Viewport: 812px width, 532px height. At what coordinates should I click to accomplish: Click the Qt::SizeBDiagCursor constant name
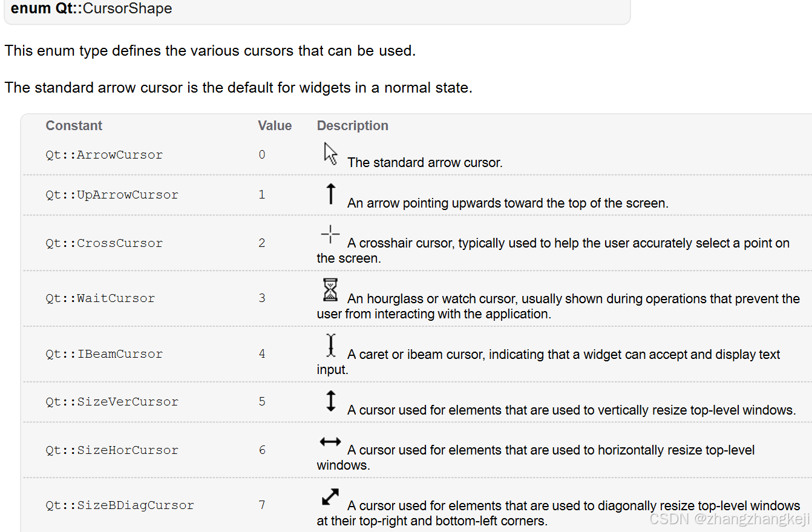pyautogui.click(x=120, y=505)
